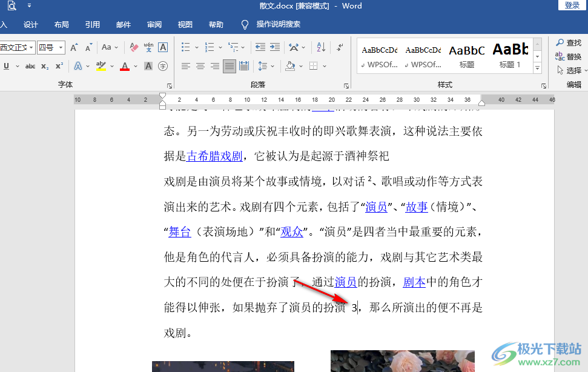This screenshot has height=372, width=588.
Task: Switch to the 审阅 ribbon tab
Action: (154, 25)
